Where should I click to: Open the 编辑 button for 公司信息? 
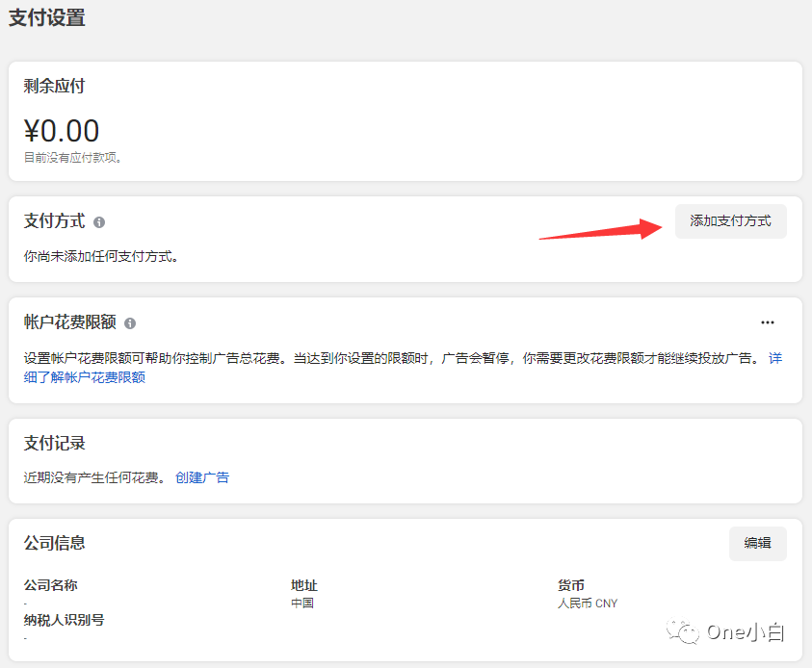(x=757, y=544)
